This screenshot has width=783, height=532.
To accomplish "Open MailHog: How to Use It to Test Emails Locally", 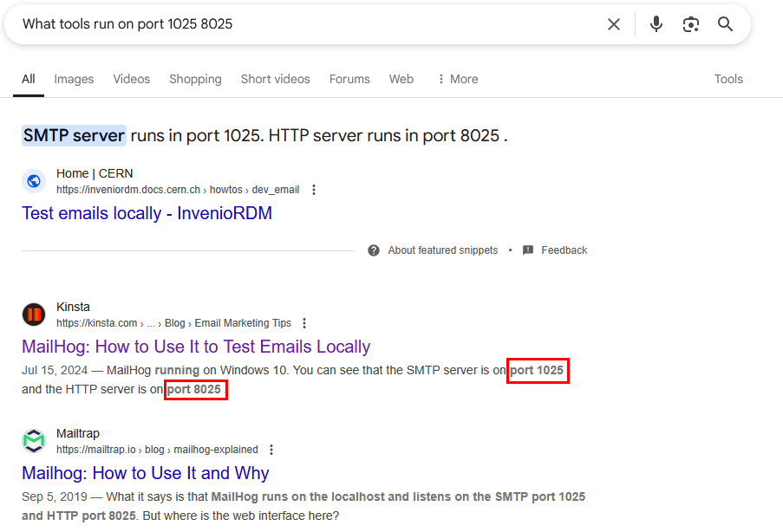I will [196, 347].
